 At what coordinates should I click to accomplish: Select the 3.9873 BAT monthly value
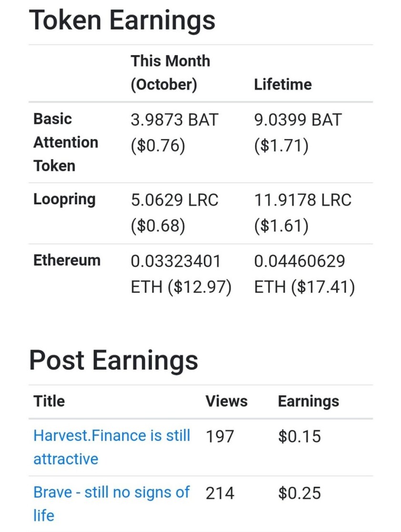174,133
